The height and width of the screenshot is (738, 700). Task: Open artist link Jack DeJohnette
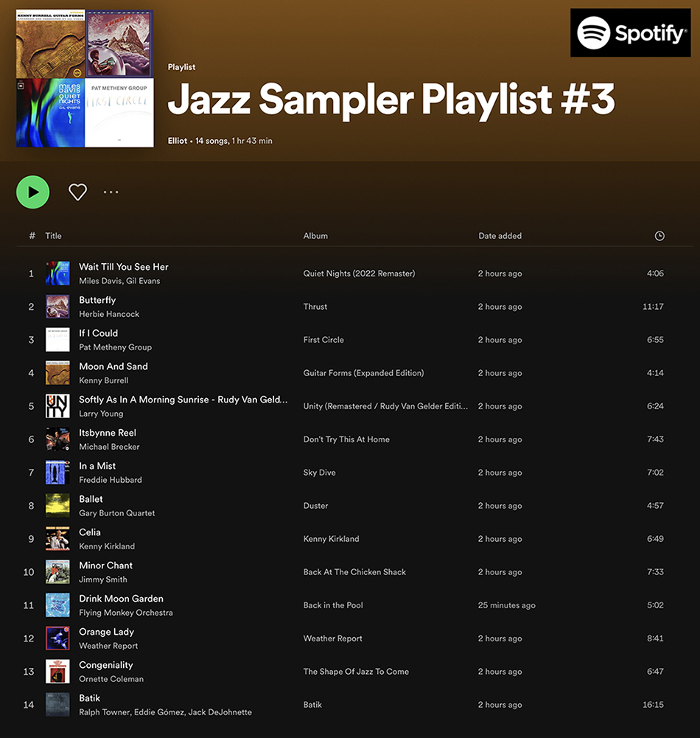tap(220, 712)
